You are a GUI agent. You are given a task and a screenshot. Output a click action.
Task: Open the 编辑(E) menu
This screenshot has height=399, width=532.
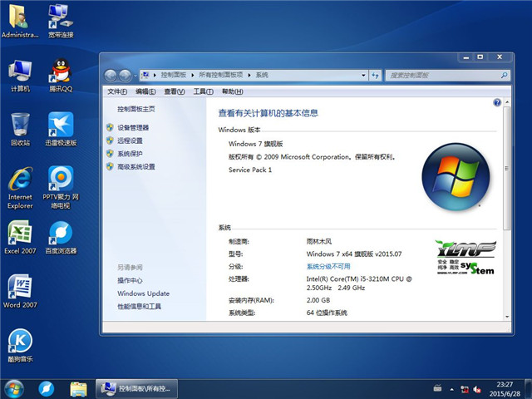(x=145, y=91)
